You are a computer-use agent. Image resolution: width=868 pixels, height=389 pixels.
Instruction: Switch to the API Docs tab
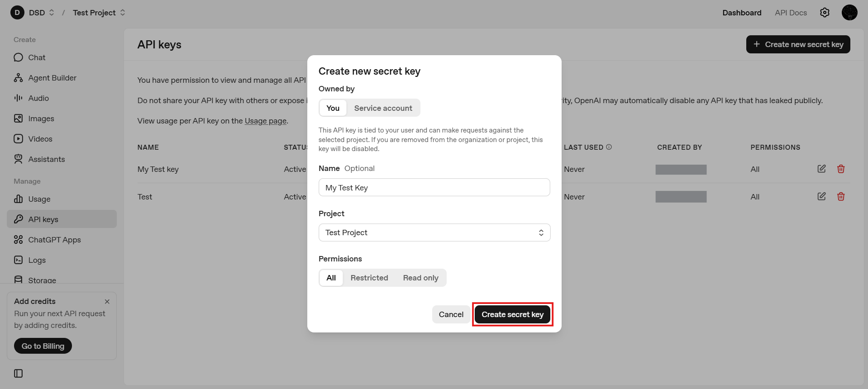(x=791, y=13)
